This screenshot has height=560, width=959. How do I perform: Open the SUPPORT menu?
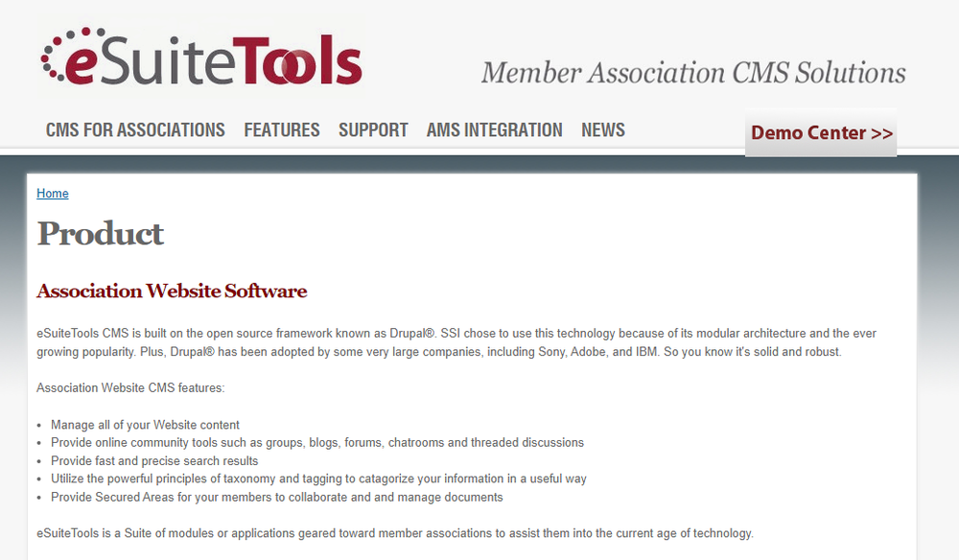tap(373, 129)
